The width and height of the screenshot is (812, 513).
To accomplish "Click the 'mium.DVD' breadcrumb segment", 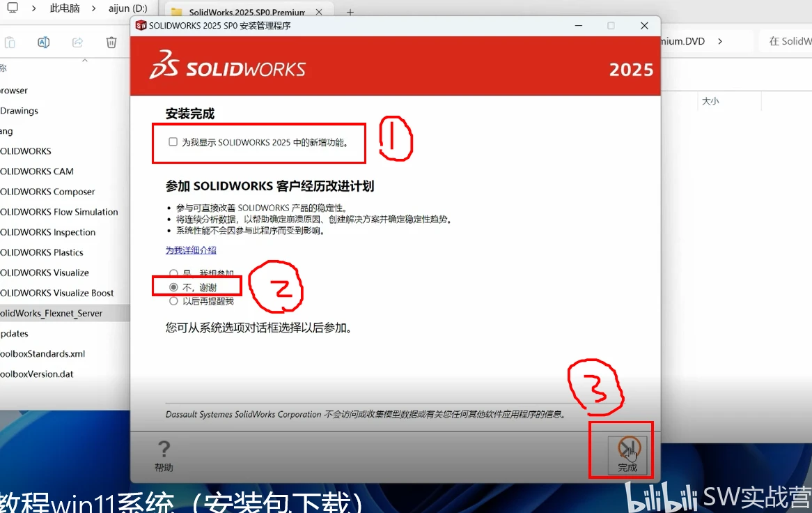I will click(683, 41).
